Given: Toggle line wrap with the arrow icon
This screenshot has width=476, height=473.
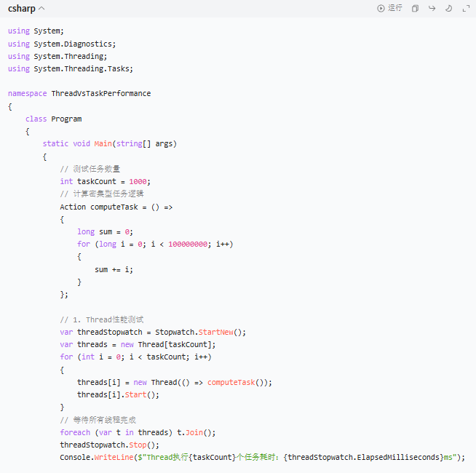Looking at the screenshot, I should pyautogui.click(x=432, y=8).
